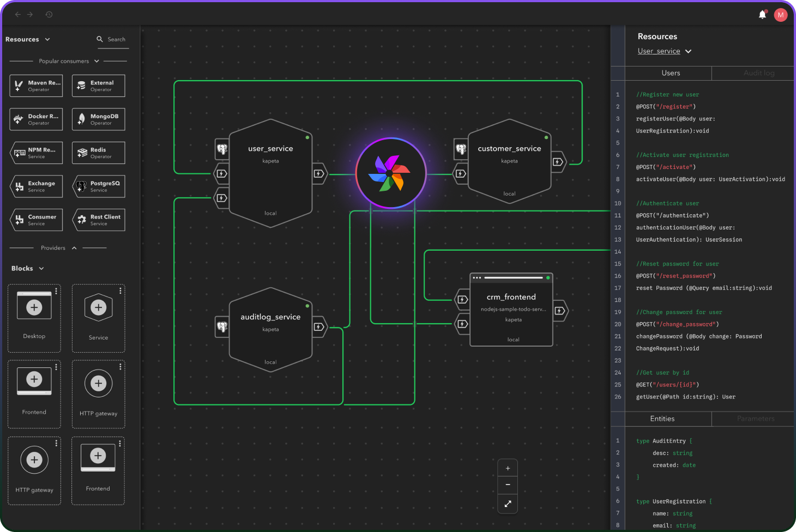Open notifications bell icon

coord(762,15)
